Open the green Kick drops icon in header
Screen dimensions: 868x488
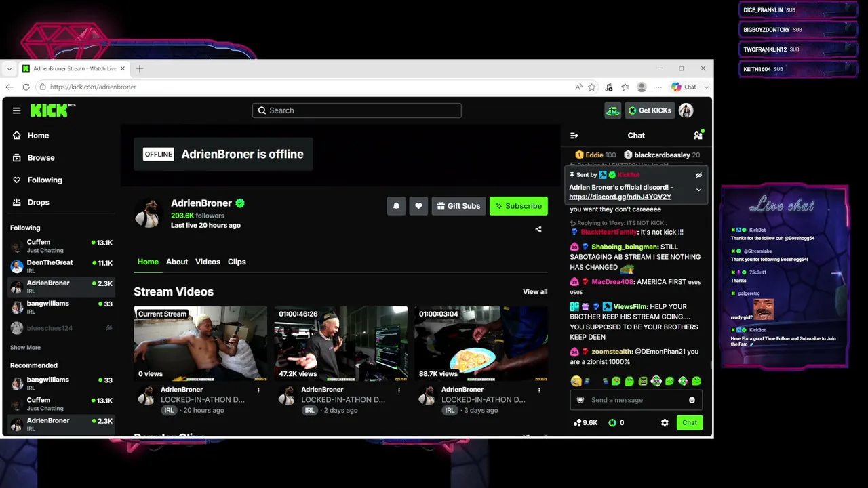click(612, 110)
